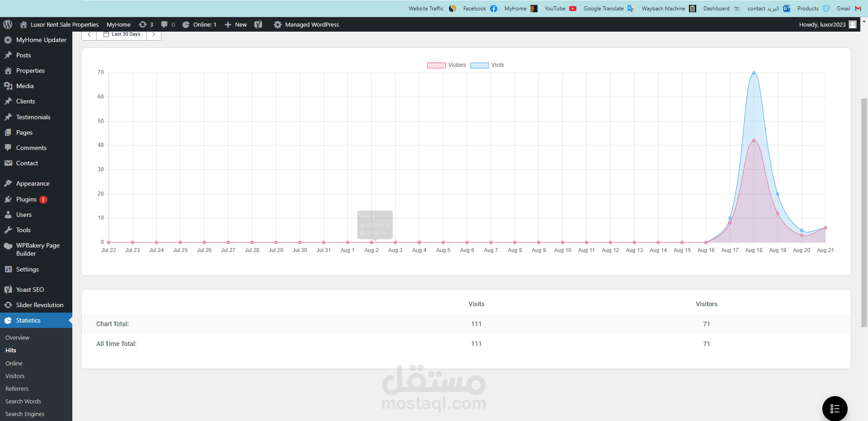
Task: Click the Aug 18 Visitors peak data point
Action: [754, 140]
